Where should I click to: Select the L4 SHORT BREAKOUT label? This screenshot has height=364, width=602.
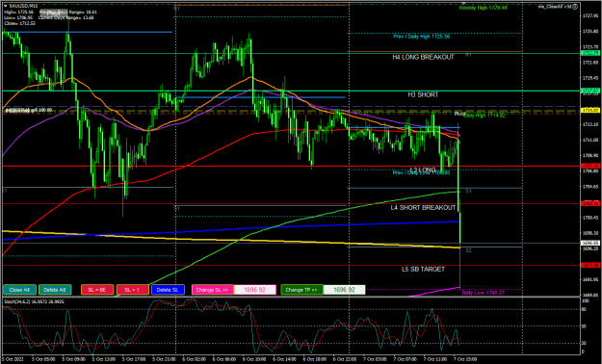tap(423, 208)
